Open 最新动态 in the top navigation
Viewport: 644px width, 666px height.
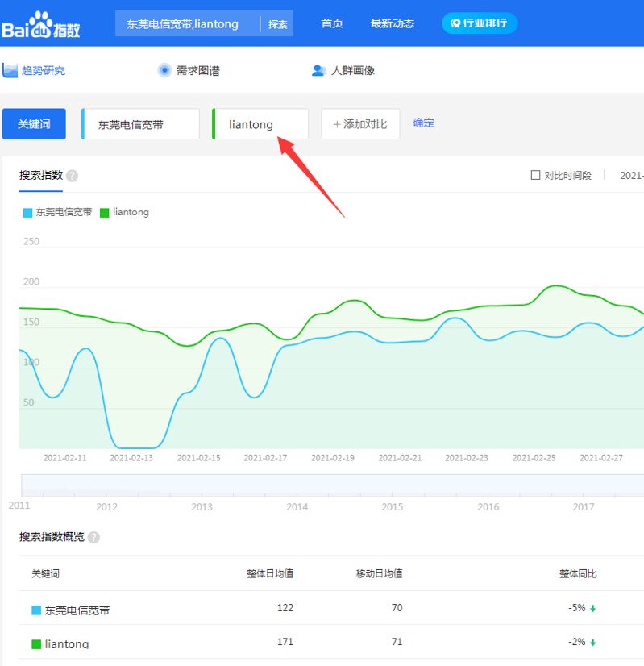tap(393, 23)
